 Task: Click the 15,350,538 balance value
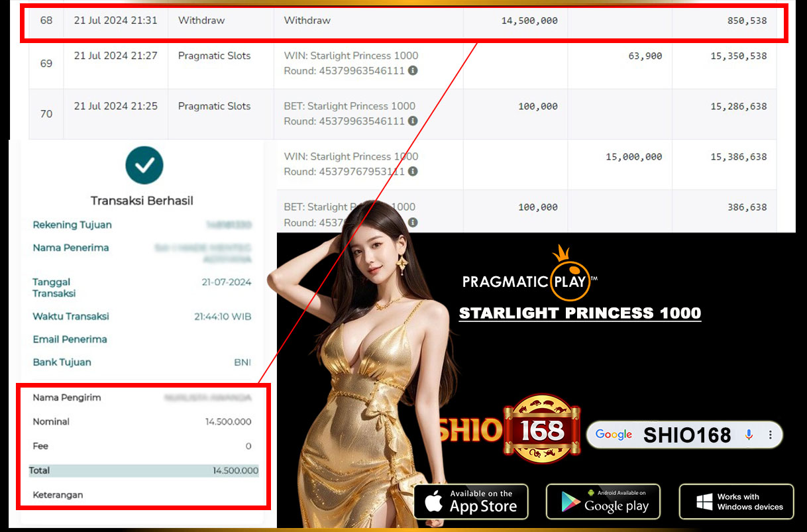[739, 56]
